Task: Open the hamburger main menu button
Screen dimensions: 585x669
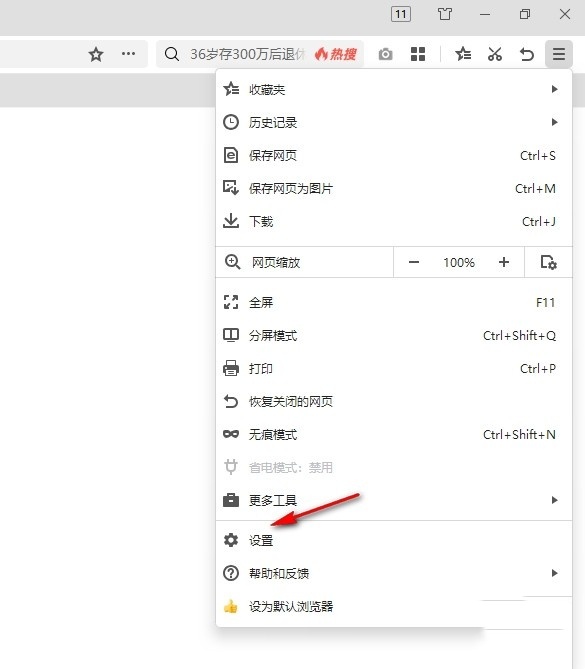Action: (x=559, y=54)
